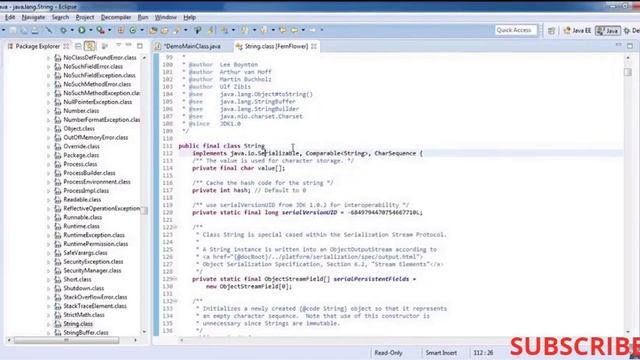Toggle code folding at line 132
Image resolution: width=640 pixels, height=360 pixels.
[176, 301]
